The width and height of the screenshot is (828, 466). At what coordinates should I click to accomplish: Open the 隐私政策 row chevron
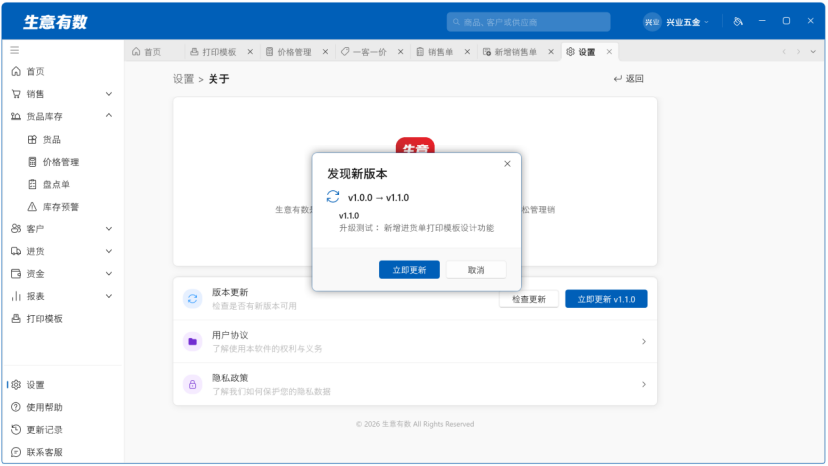(644, 385)
